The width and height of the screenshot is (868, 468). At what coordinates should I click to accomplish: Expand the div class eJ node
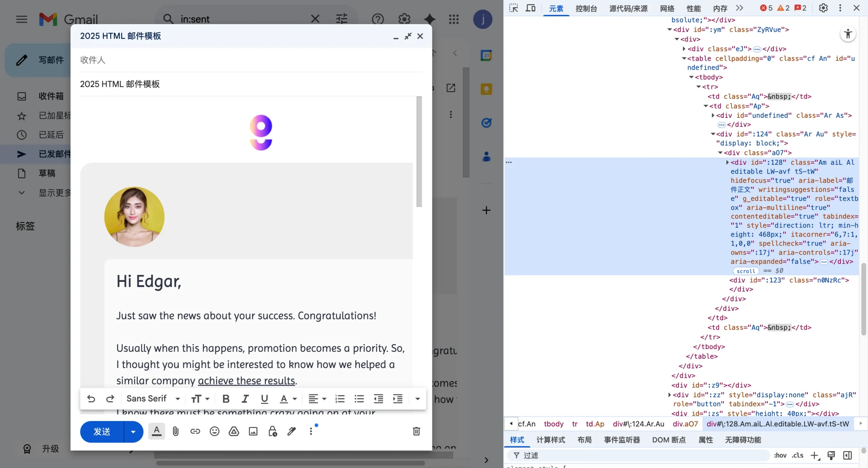coord(684,49)
